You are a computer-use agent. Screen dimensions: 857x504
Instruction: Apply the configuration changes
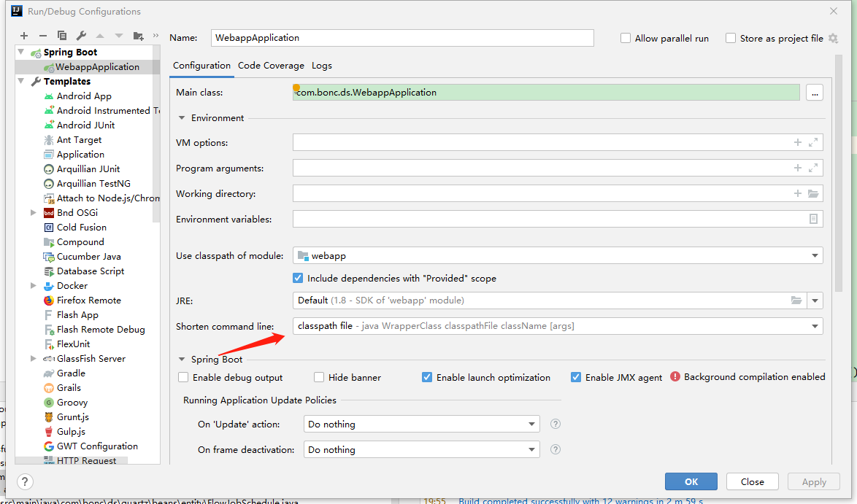point(813,481)
